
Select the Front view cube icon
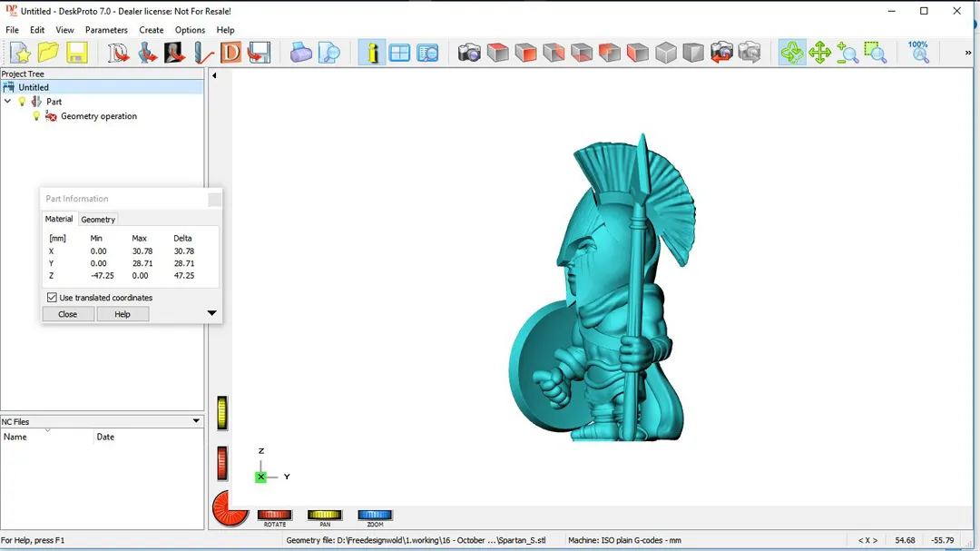pyautogui.click(x=526, y=54)
